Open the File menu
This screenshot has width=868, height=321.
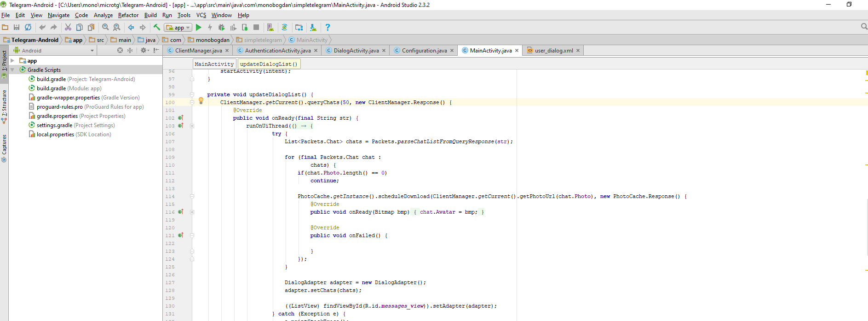[6, 15]
